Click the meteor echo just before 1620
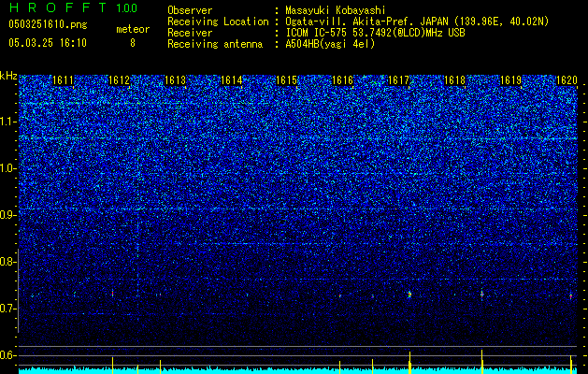This screenshot has width=588, height=374. click(x=571, y=295)
